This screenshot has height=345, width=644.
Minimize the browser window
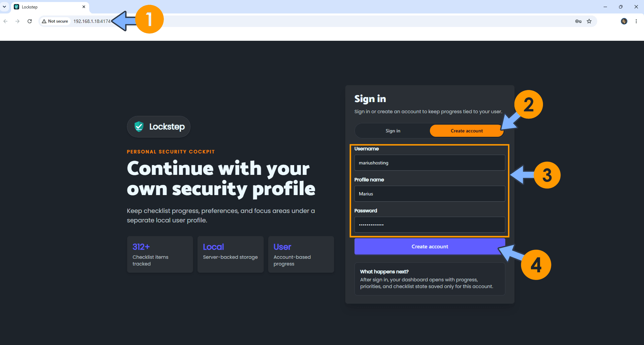pyautogui.click(x=605, y=7)
